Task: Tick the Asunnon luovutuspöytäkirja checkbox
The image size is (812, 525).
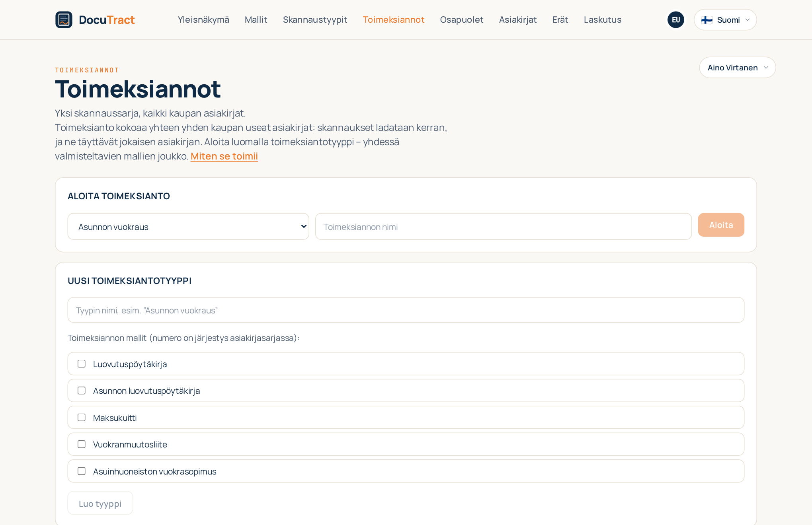Action: pos(82,391)
